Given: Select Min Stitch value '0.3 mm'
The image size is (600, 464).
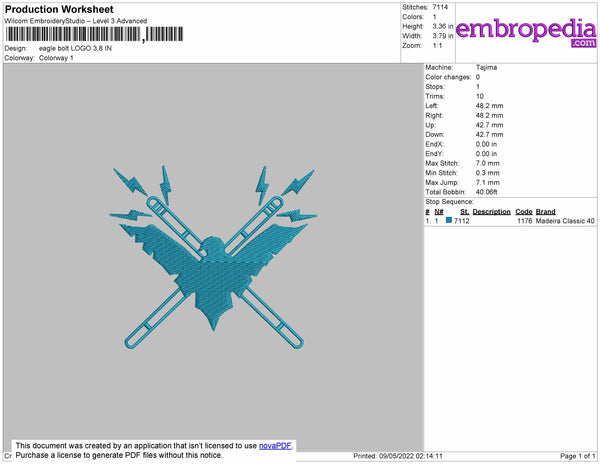Looking at the screenshot, I should 488,173.
